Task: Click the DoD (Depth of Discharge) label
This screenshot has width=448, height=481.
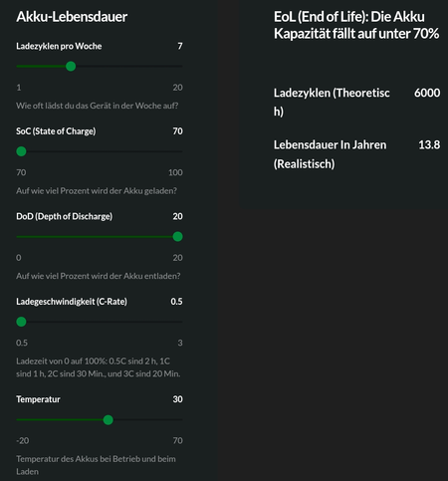Action: pyautogui.click(x=65, y=216)
